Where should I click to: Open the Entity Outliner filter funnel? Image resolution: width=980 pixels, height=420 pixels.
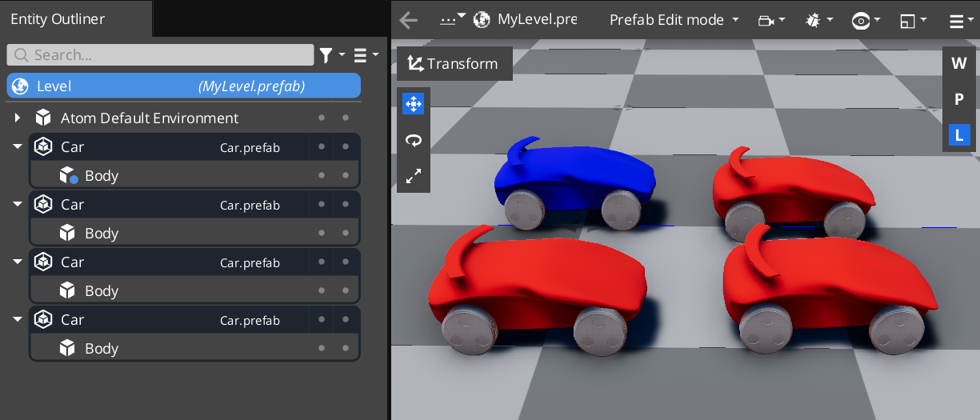330,55
